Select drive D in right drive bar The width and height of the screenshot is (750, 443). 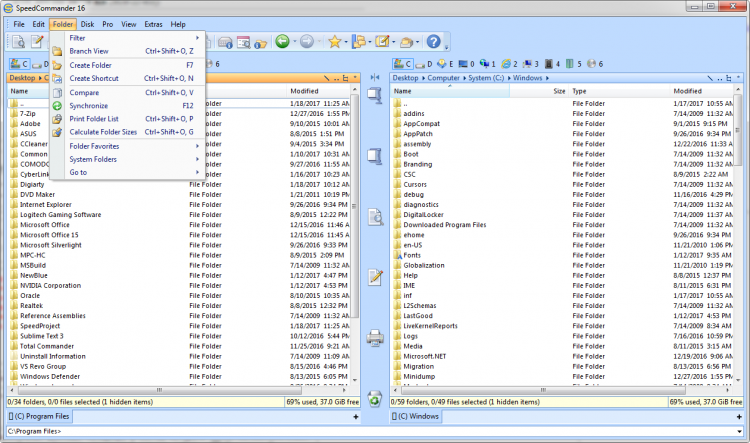(x=424, y=64)
